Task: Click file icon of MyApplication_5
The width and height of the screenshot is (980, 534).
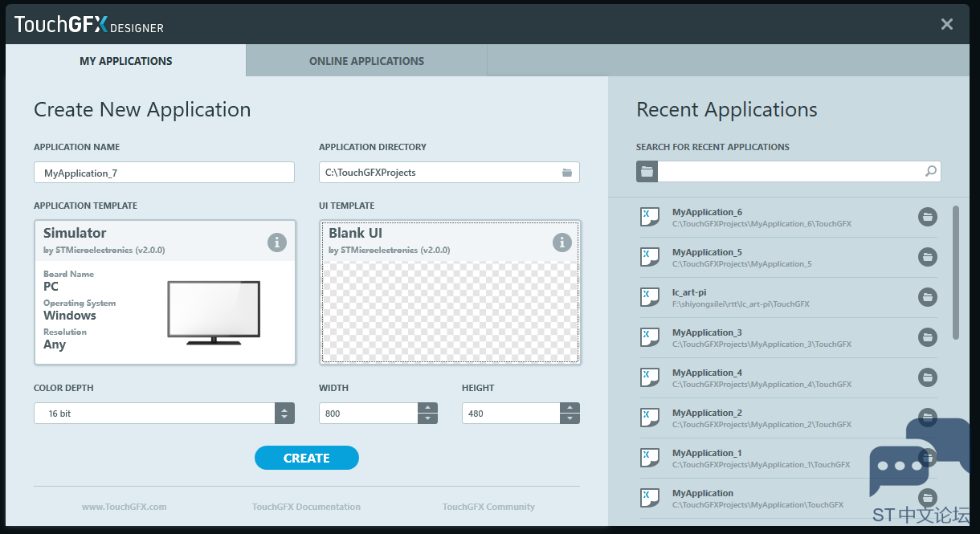Action: (650, 257)
